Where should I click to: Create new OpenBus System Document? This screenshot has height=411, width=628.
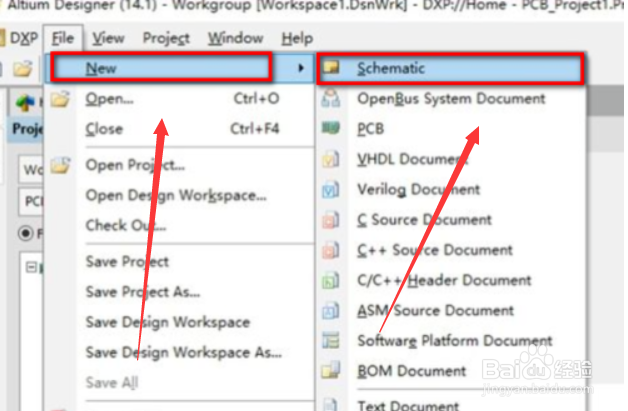pyautogui.click(x=451, y=99)
